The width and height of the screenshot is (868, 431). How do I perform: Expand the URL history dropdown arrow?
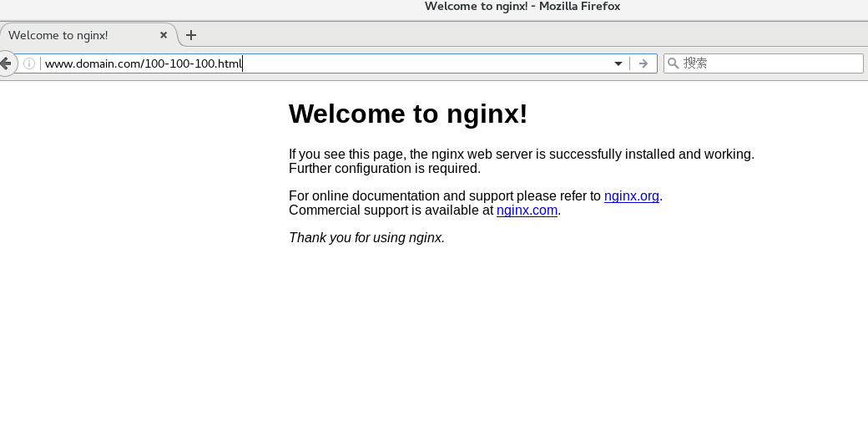618,63
